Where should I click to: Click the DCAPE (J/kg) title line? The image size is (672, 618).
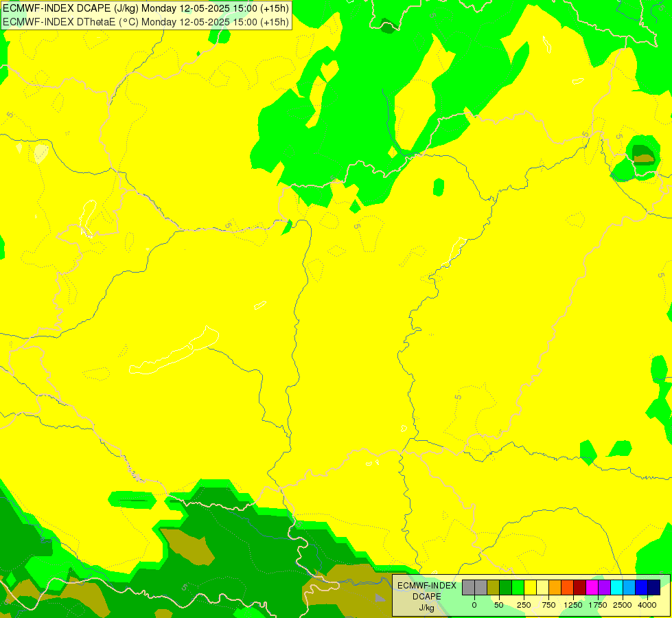(x=146, y=8)
